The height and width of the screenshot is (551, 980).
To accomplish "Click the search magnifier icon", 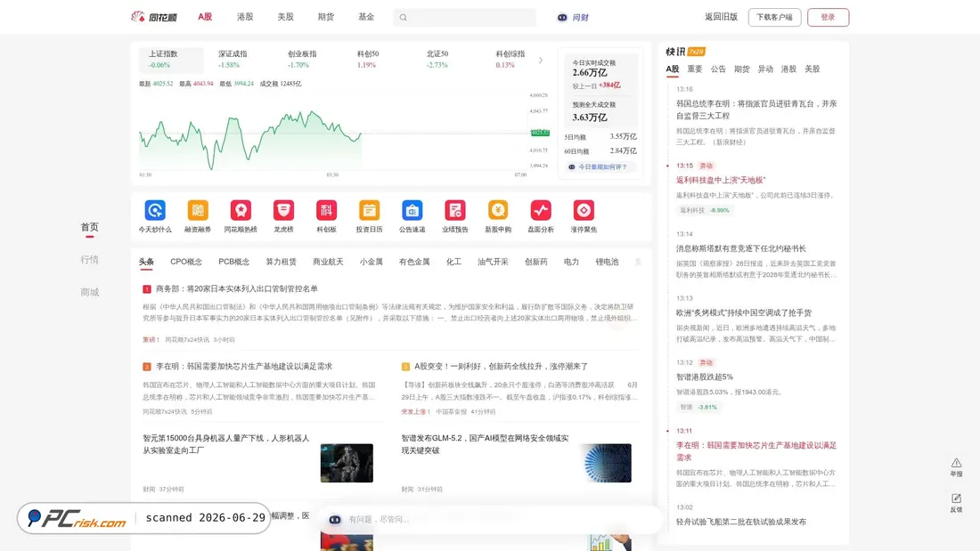I will click(403, 18).
